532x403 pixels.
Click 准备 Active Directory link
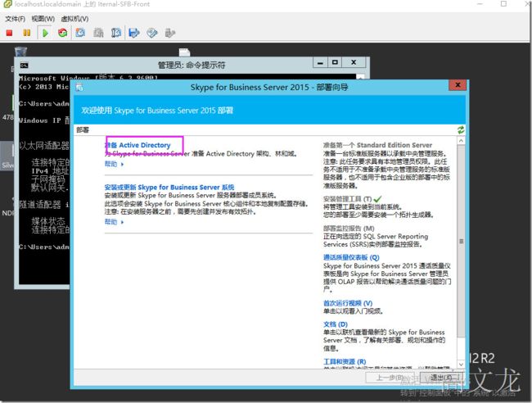138,145
